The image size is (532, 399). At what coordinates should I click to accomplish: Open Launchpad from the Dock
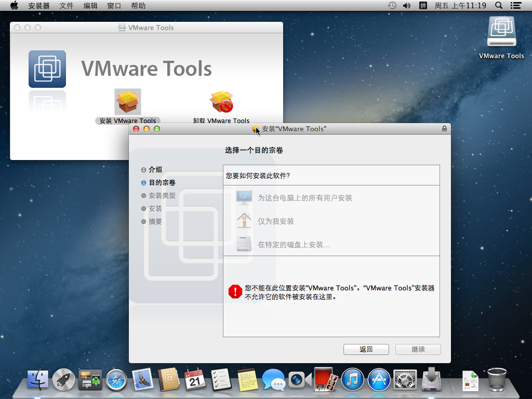(63, 379)
